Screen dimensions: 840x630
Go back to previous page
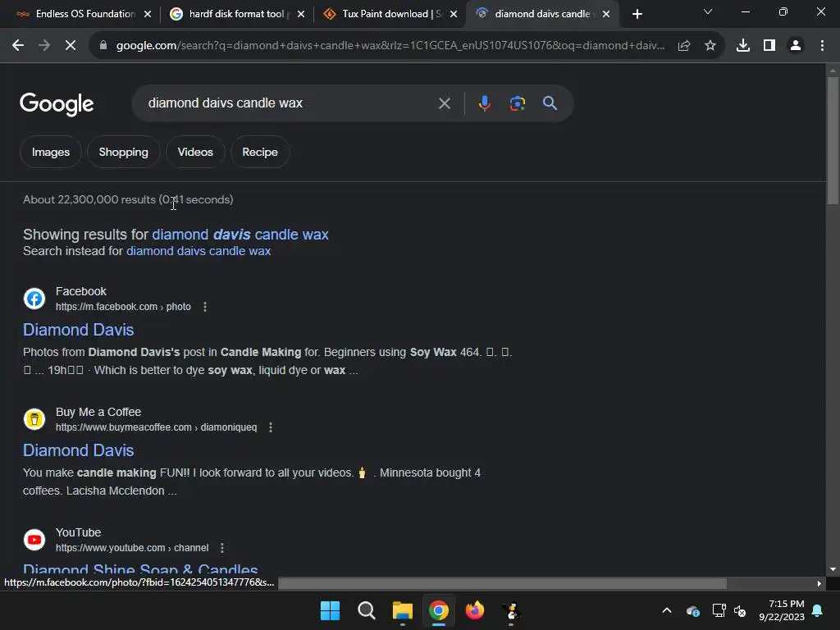18,46
